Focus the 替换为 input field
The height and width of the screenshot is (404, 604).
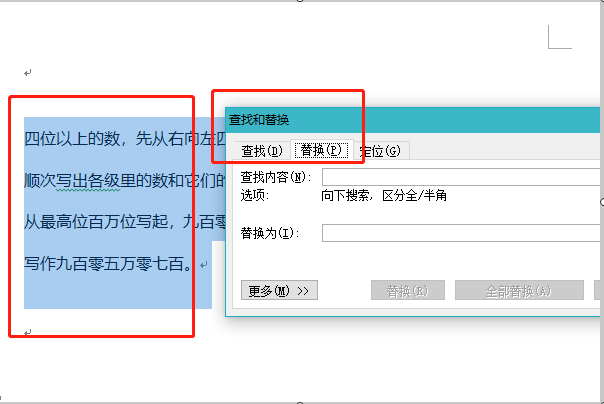coord(461,233)
